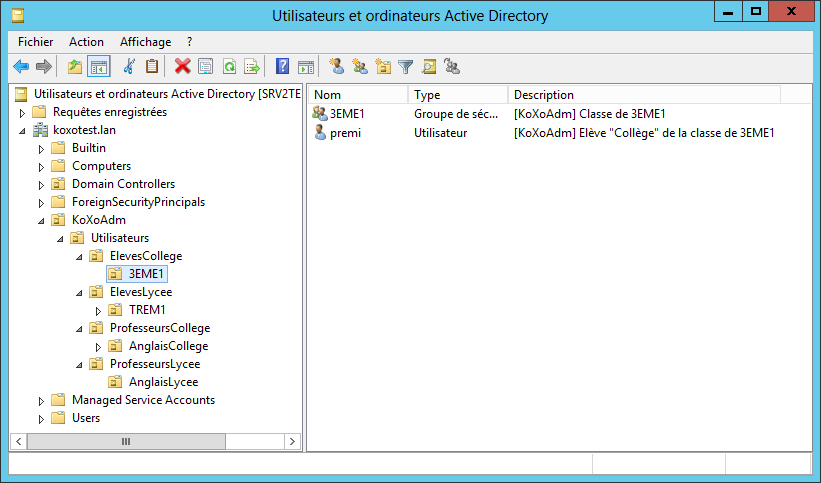The image size is (821, 483).
Task: Click the horizontal scrollbar thumb in tree pane
Action: 126,442
